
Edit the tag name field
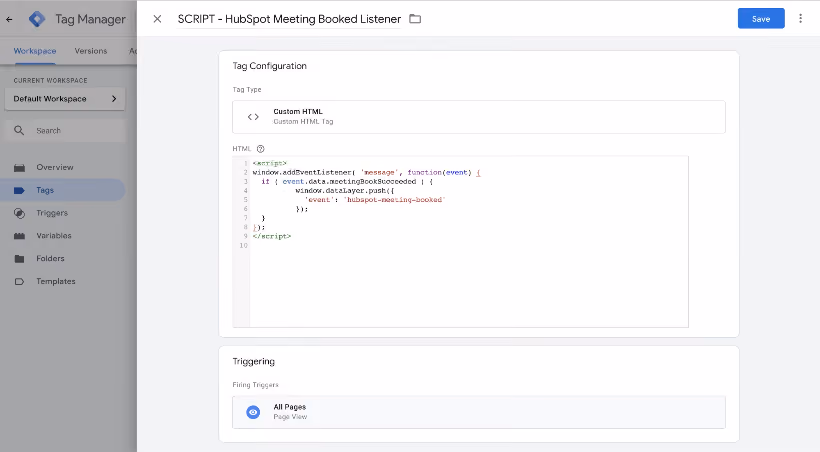289,19
